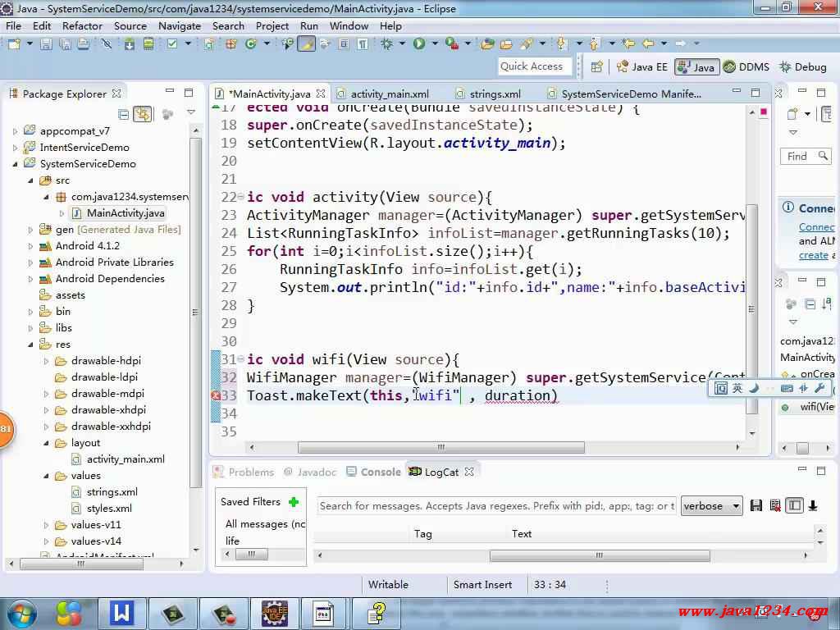Switch to the Debug perspective
Viewport: 840px width, 630px height.
[803, 67]
